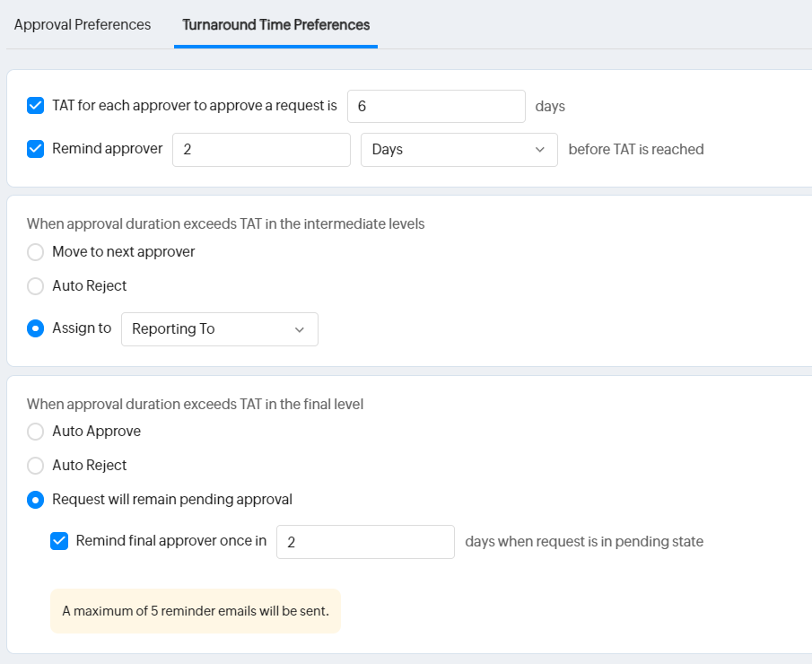Click chevron on Reporting To dropdown

point(300,329)
